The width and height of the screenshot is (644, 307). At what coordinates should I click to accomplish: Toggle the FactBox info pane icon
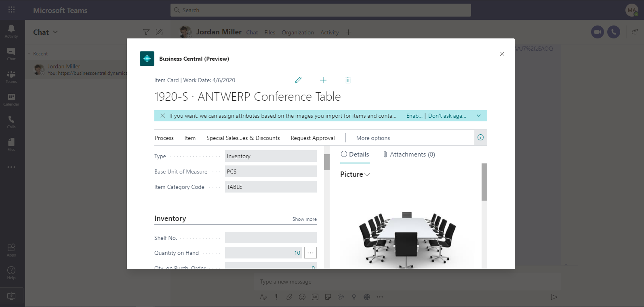(480, 138)
